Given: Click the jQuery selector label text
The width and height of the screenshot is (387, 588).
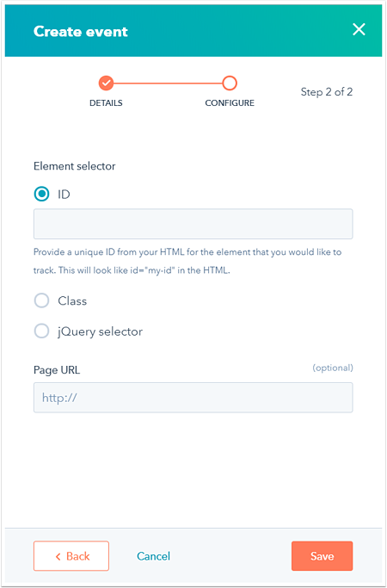Looking at the screenshot, I should [100, 331].
